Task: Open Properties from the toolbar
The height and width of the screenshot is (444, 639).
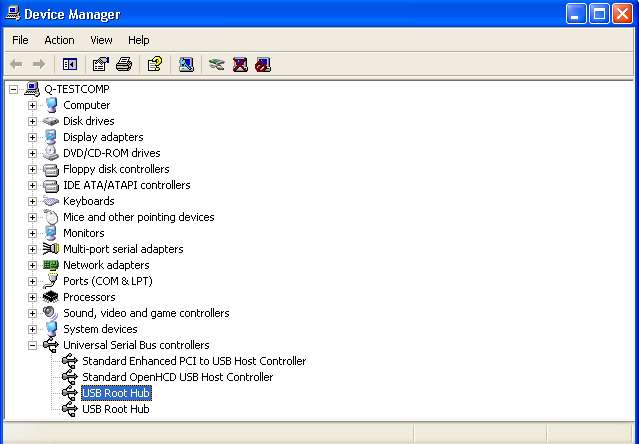Action: (100, 64)
